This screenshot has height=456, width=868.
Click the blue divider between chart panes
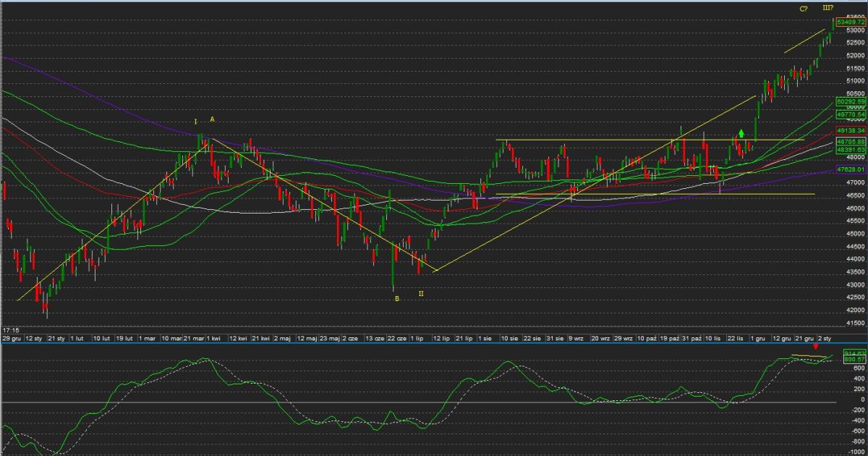click(434, 342)
